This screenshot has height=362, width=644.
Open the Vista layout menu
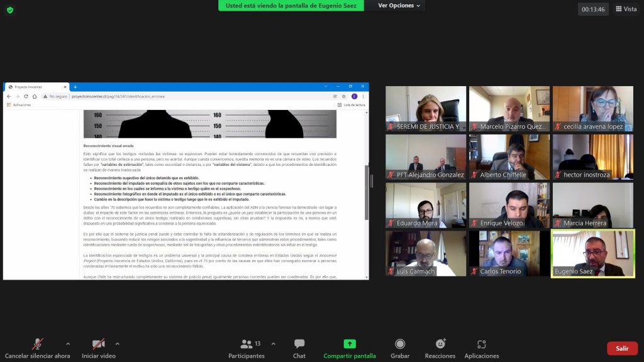626,9
